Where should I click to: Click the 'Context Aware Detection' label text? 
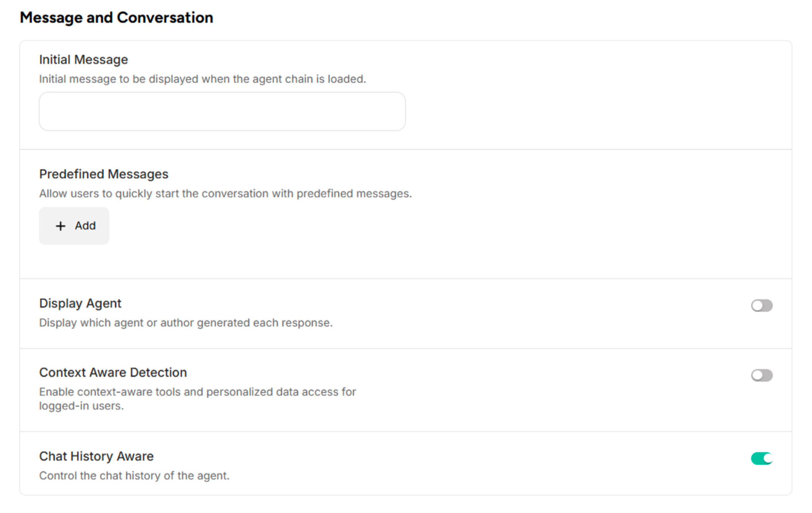113,373
